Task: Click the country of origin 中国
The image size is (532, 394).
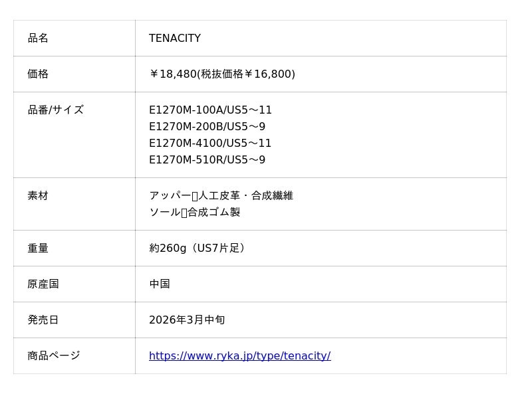Action: [160, 284]
